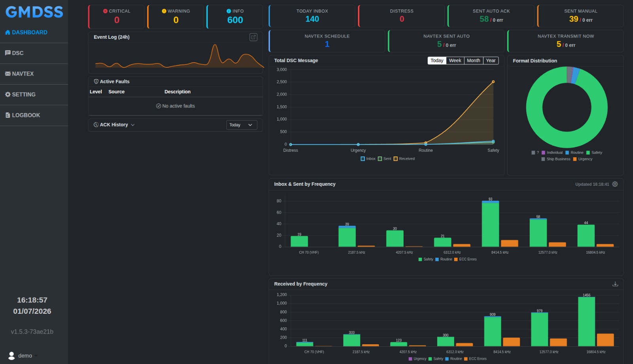The width and height of the screenshot is (633, 364).
Task: Toggle Inbox series in Total DSC Message legend
Action: [x=368, y=159]
